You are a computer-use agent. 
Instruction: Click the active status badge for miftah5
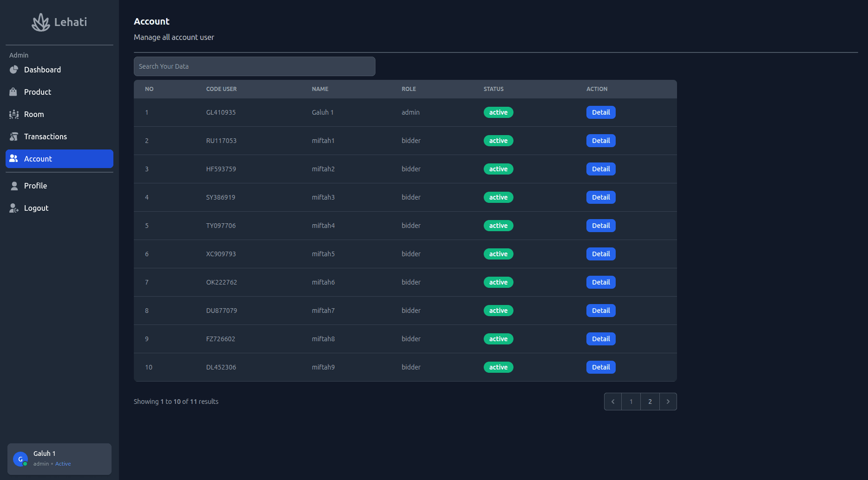click(x=498, y=254)
